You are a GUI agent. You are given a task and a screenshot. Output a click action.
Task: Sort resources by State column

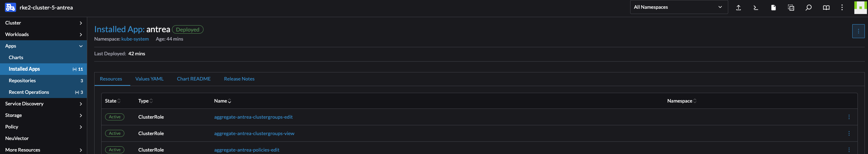[113, 101]
